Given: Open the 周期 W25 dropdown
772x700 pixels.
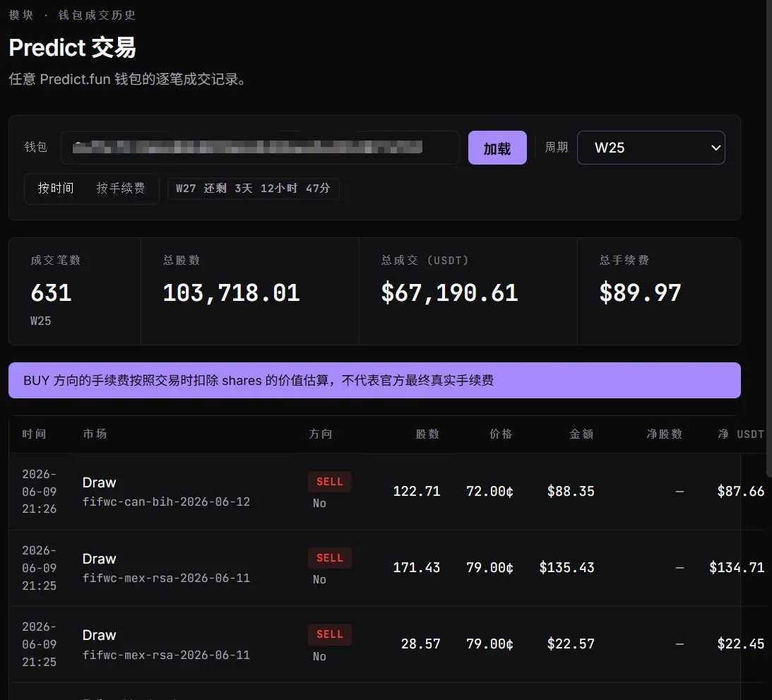Looking at the screenshot, I should click(651, 148).
